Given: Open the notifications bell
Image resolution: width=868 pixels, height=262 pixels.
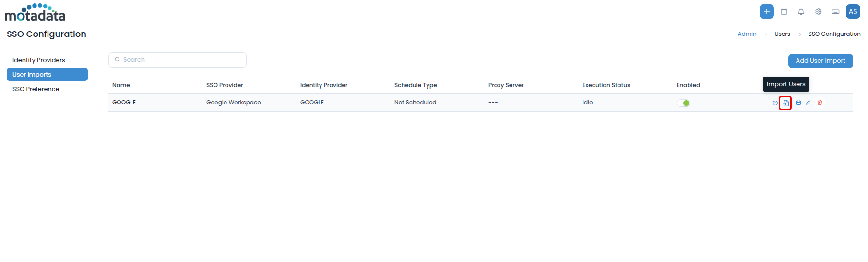Looking at the screenshot, I should [x=801, y=11].
